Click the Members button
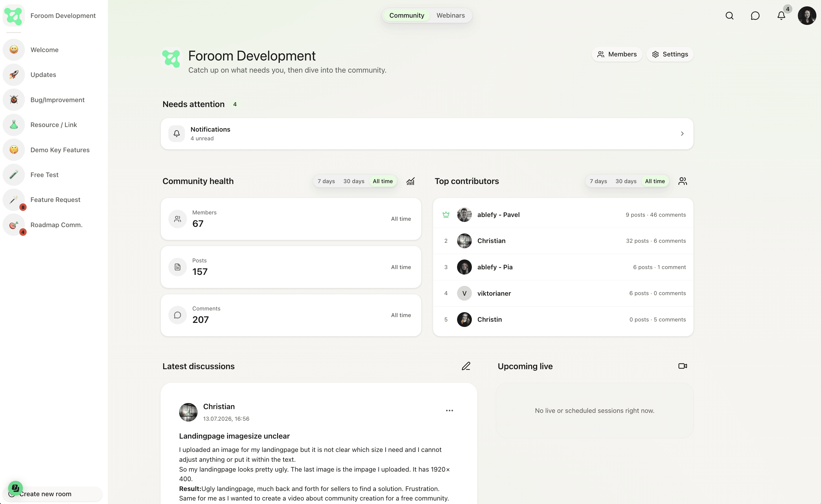821x504 pixels. tap(617, 54)
